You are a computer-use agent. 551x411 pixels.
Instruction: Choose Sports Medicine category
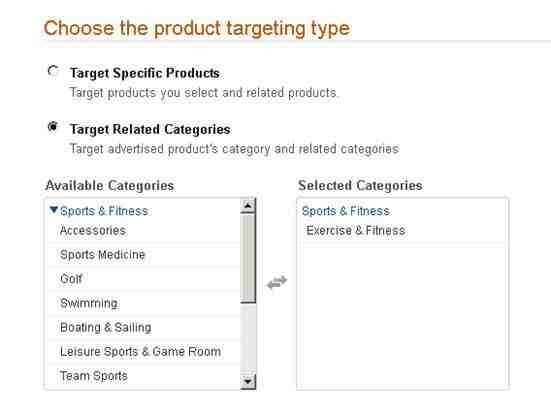[x=143, y=255]
